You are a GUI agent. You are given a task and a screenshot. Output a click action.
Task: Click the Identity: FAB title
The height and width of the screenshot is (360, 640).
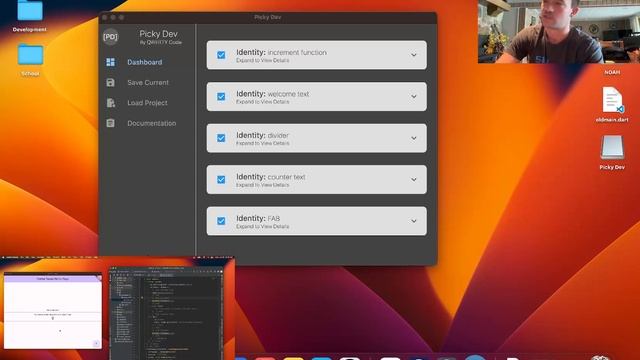(258, 218)
